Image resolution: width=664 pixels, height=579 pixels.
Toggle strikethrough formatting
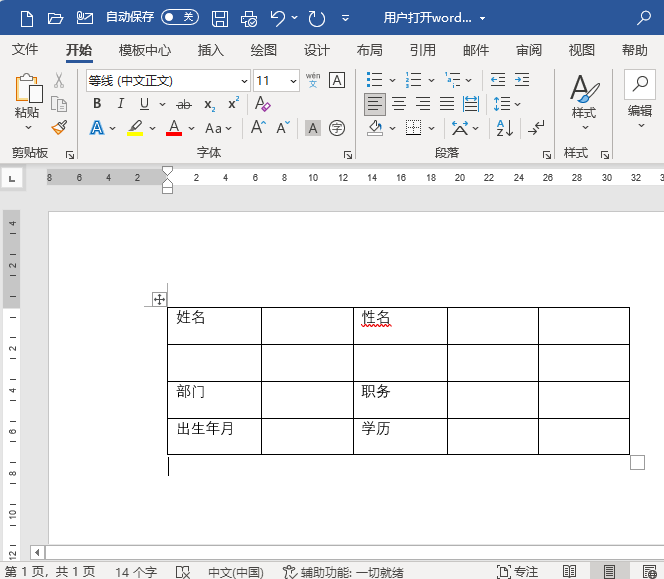(184, 104)
